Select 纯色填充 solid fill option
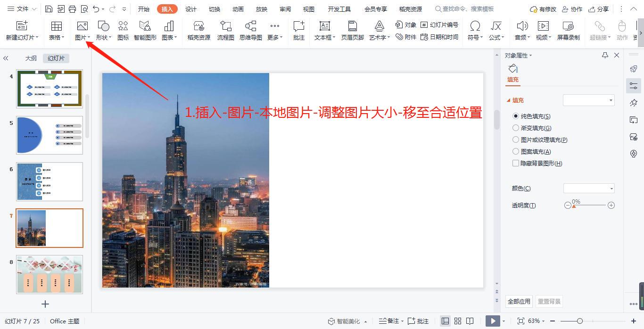This screenshot has height=329, width=644. tap(516, 116)
